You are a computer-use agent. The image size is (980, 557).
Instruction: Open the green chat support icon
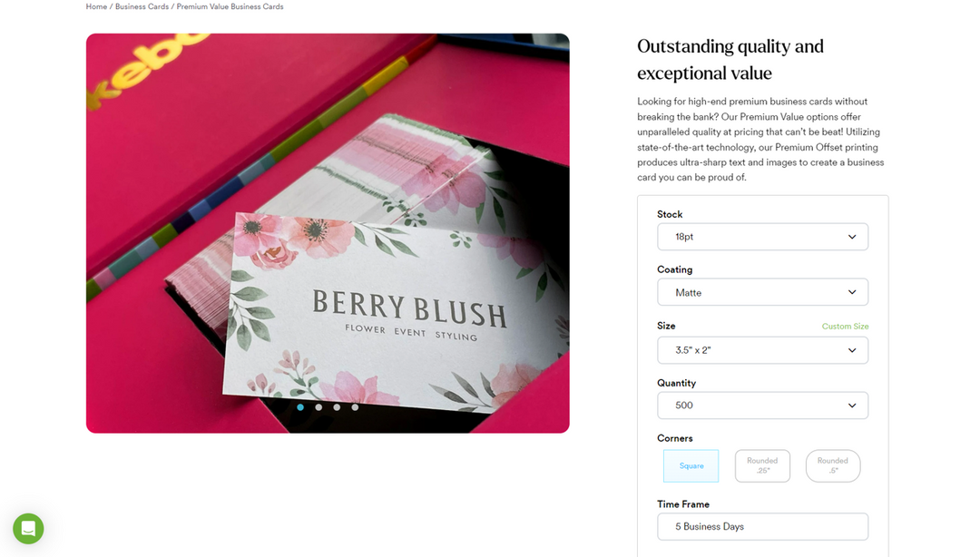click(28, 529)
